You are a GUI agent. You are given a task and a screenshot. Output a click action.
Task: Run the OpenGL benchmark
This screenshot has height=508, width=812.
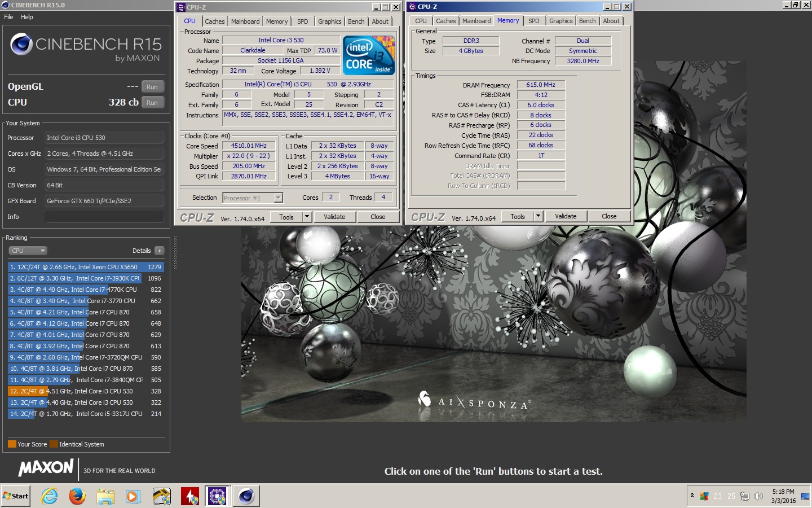tap(152, 87)
